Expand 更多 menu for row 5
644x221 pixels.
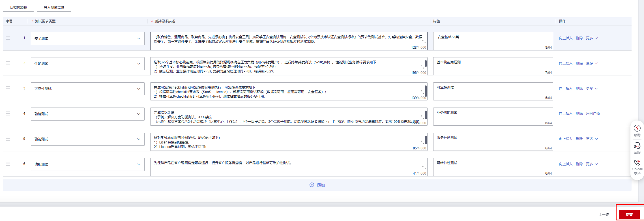(x=592, y=139)
